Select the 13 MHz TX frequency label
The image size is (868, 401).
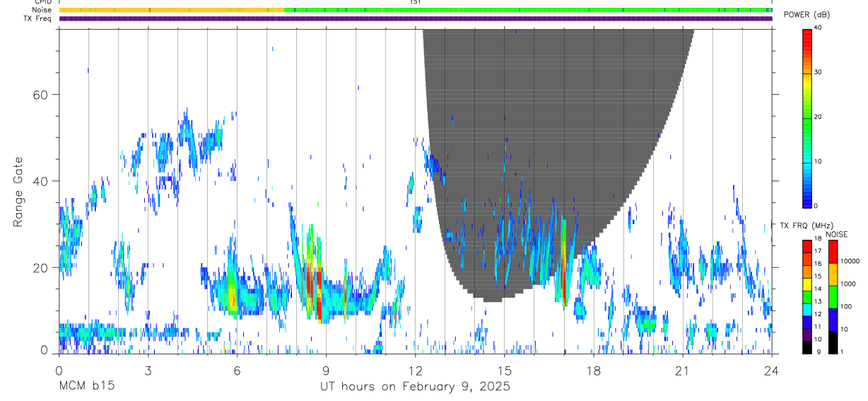point(818,301)
